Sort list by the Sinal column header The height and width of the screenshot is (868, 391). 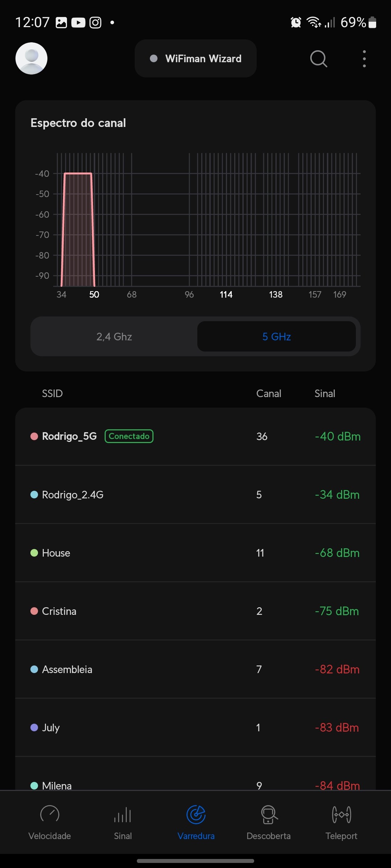click(x=325, y=393)
